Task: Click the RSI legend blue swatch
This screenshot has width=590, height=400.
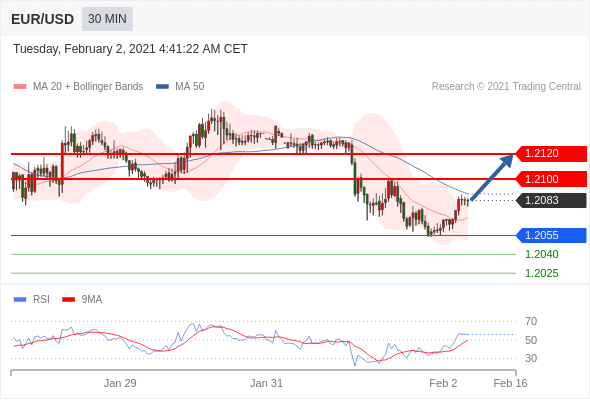Action: tap(20, 300)
